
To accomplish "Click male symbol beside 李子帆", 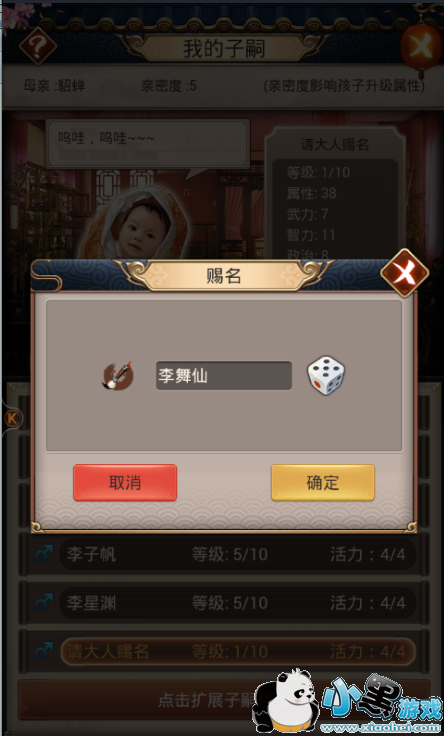I will [x=44, y=554].
